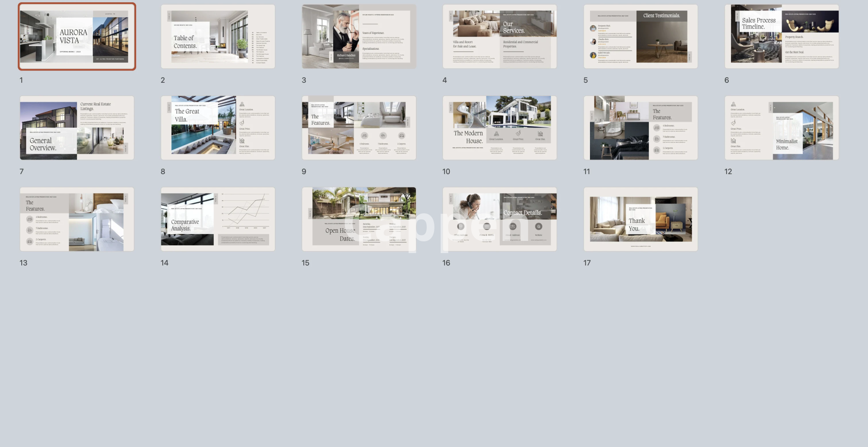Select slide 3 with bearded man portrait
The image size is (868, 447).
pyautogui.click(x=359, y=37)
